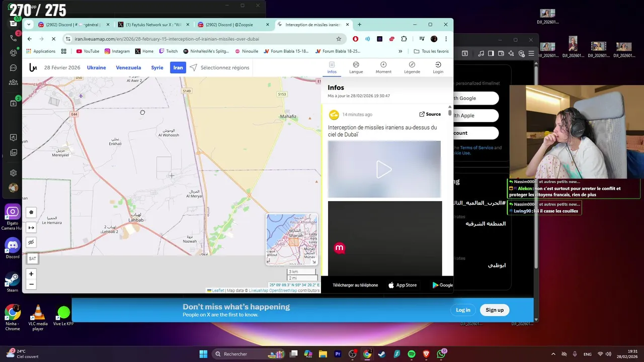Play the missile interception video
The image size is (644, 362).
click(384, 169)
